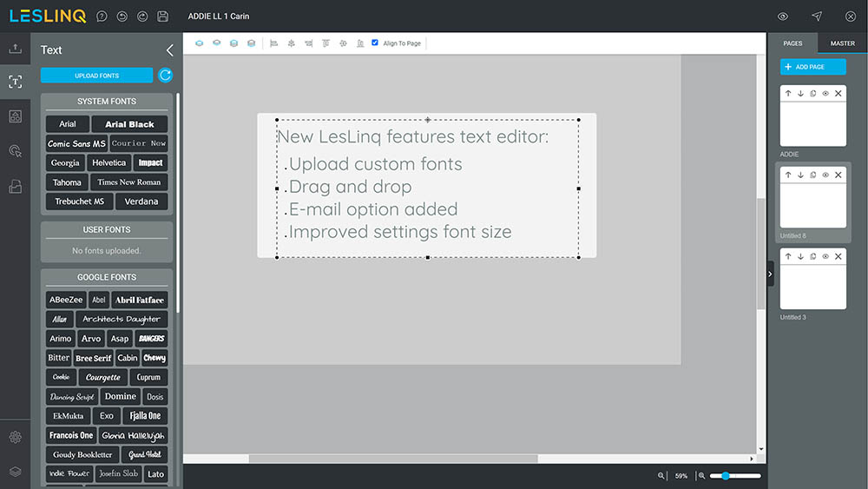Switch to the Master tab
This screenshot has height=489, width=868.
pos(842,43)
